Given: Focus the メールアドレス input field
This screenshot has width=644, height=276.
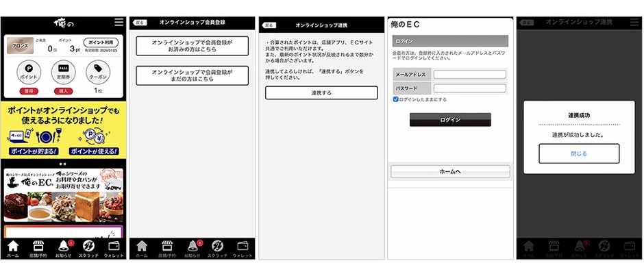Looking at the screenshot, I should coord(469,75).
